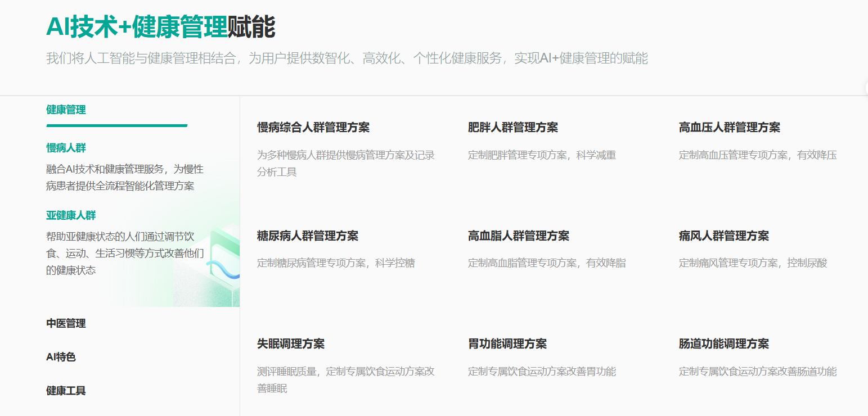Open 肠道功能调理方案 plan

[723, 344]
